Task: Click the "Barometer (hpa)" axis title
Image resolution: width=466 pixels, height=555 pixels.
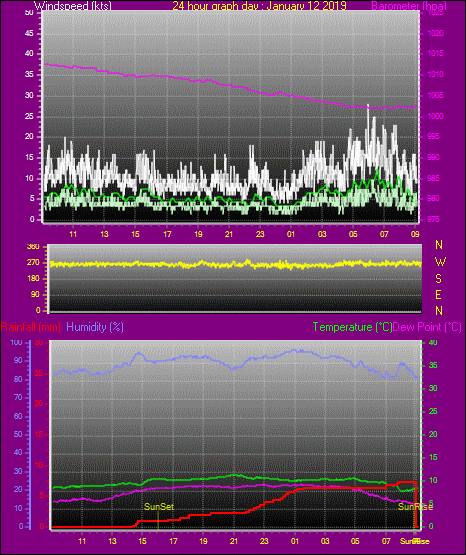Action: [409, 5]
